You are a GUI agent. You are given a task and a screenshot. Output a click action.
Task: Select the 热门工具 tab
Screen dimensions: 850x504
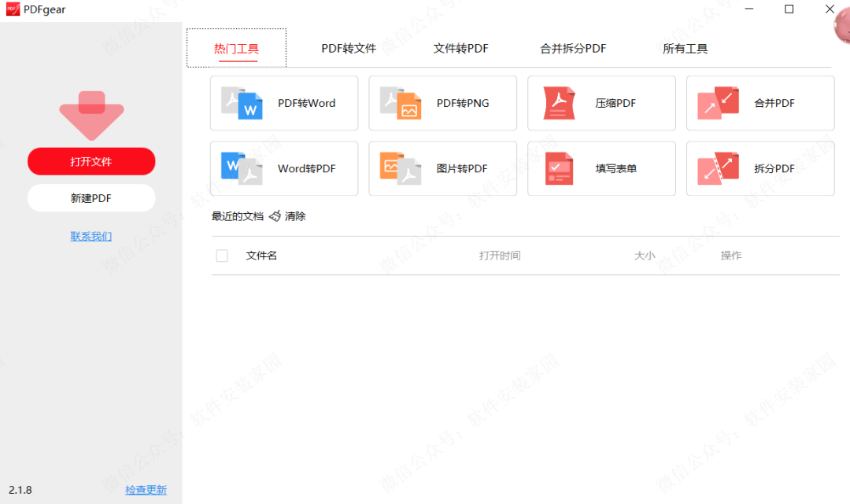click(236, 48)
